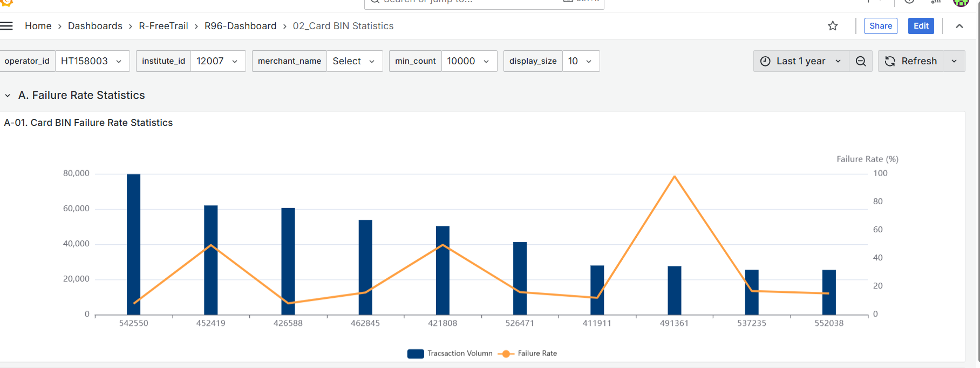Navigate to Dashboards breadcrumb
This screenshot has height=368, width=980.
[x=95, y=26]
